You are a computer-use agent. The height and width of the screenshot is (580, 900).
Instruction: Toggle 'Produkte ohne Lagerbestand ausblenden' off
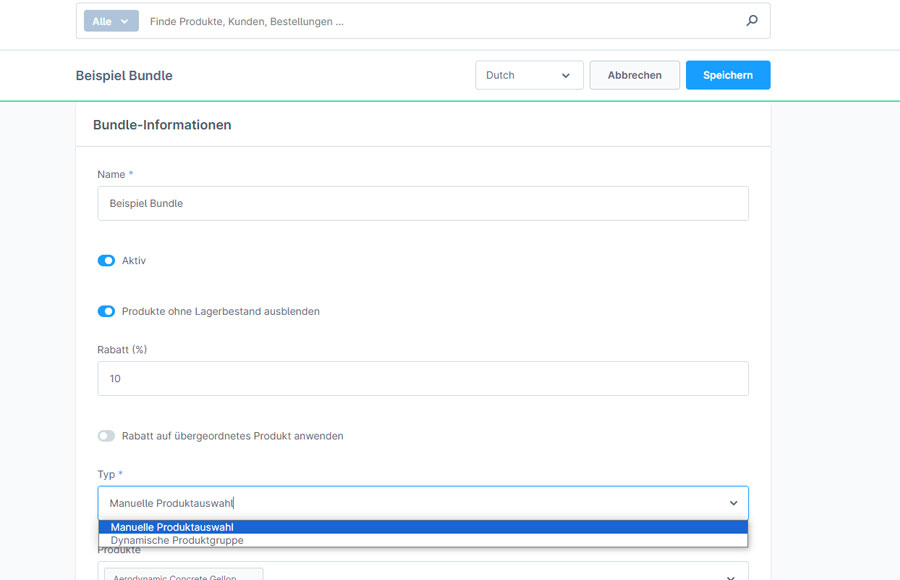click(x=106, y=311)
